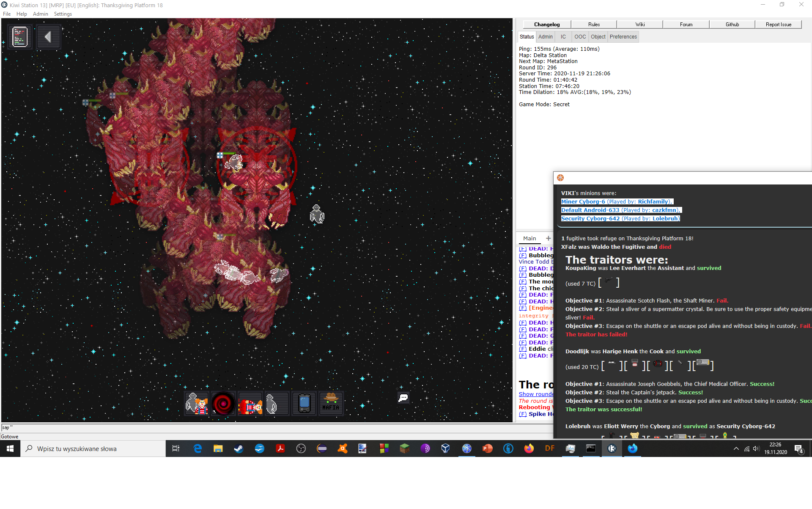Open VirtualBox from the taskbar
The image size is (812, 509).
[445, 448]
